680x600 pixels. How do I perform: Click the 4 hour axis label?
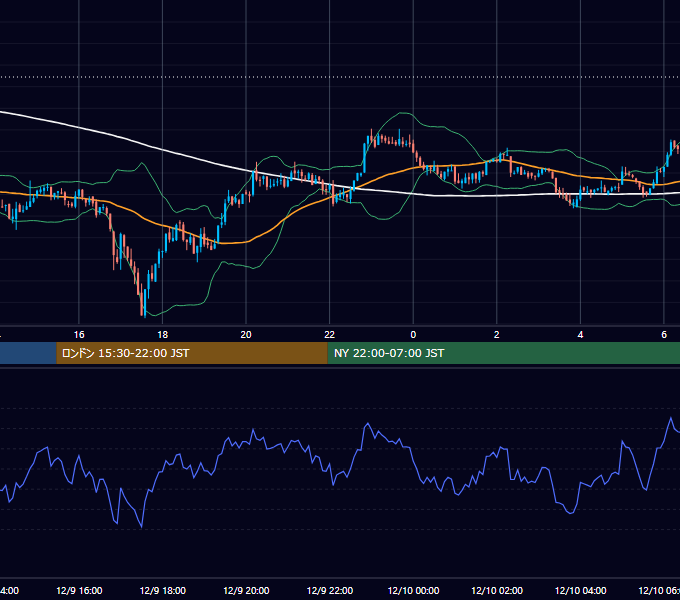(x=580, y=335)
